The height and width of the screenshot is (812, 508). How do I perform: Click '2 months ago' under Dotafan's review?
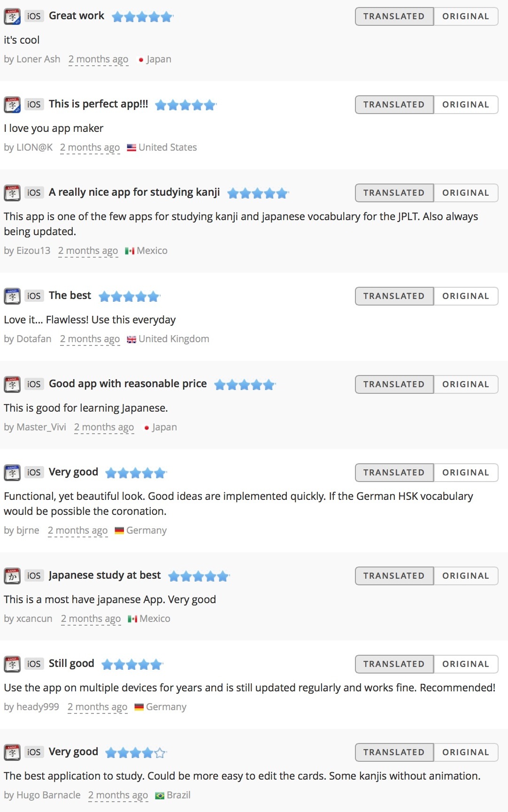[90, 339]
